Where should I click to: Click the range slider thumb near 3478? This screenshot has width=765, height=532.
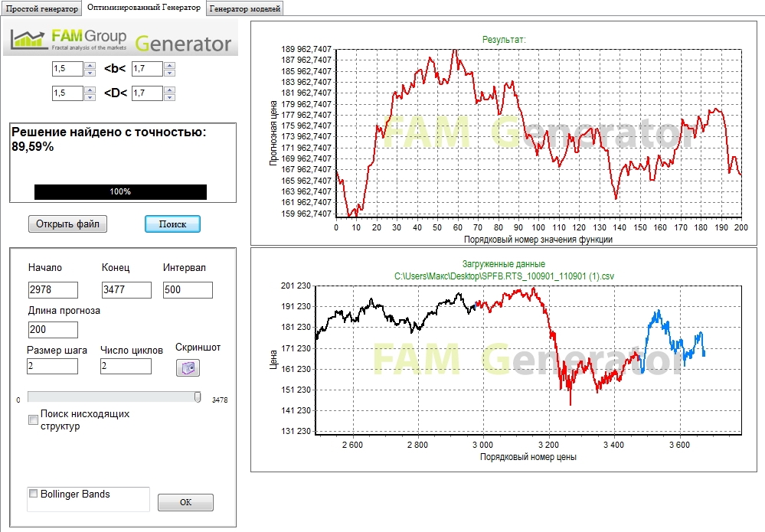pyautogui.click(x=198, y=397)
